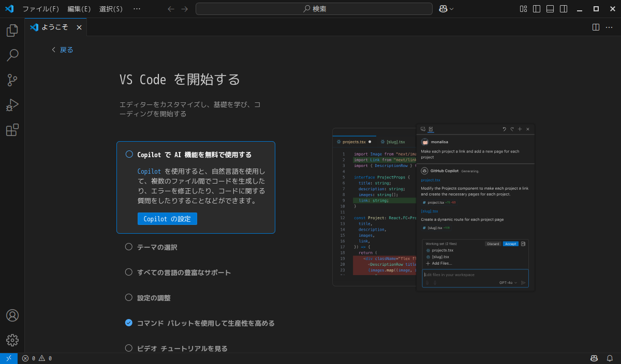The image size is (621, 364).
Task: Open the Manage gear icon
Action: [x=12, y=340]
